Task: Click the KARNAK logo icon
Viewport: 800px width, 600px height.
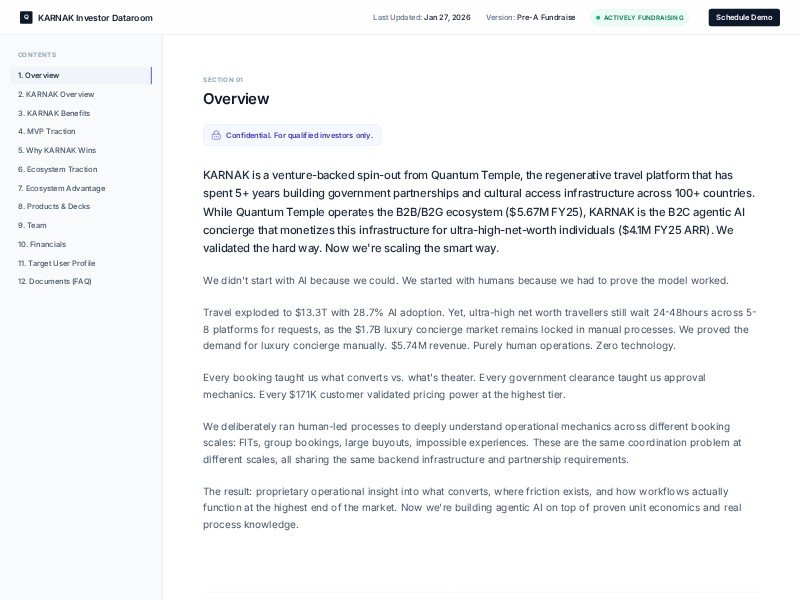Action: point(26,17)
